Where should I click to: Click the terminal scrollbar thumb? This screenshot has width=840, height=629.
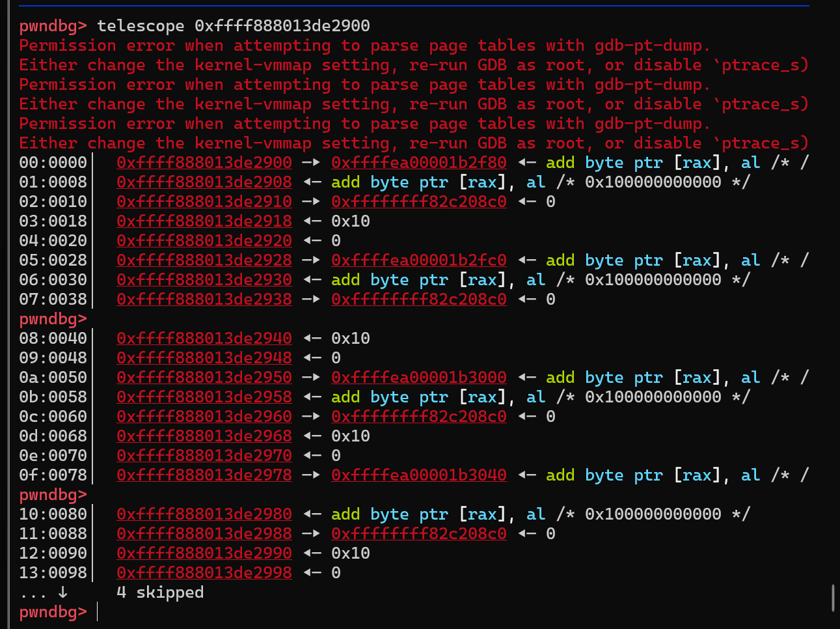pos(833,598)
